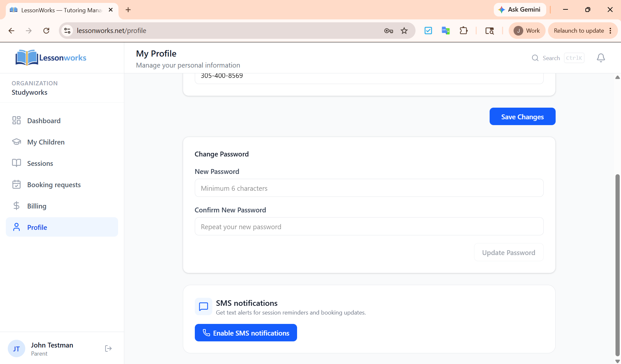This screenshot has height=364, width=621.
Task: Select Profile in the sidebar
Action: click(62, 227)
